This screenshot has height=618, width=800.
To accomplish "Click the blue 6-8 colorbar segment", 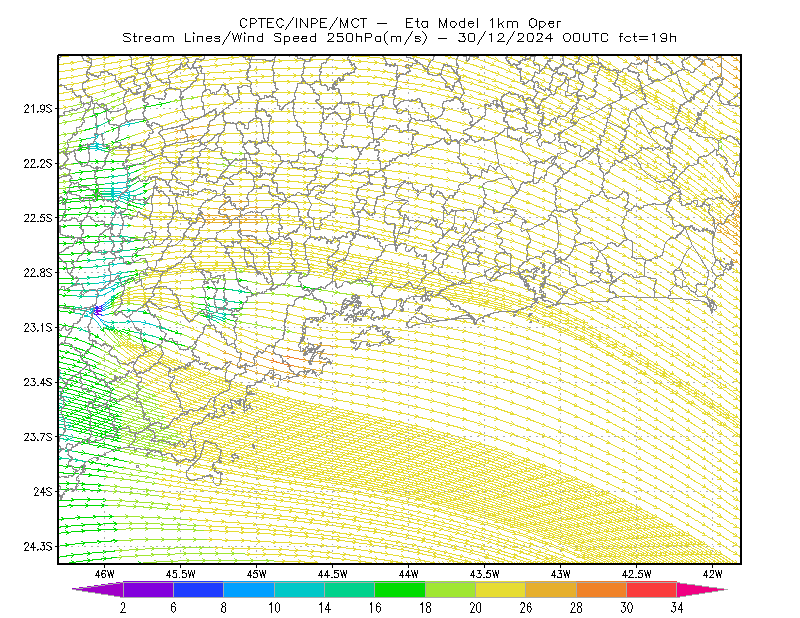I will [x=198, y=589].
